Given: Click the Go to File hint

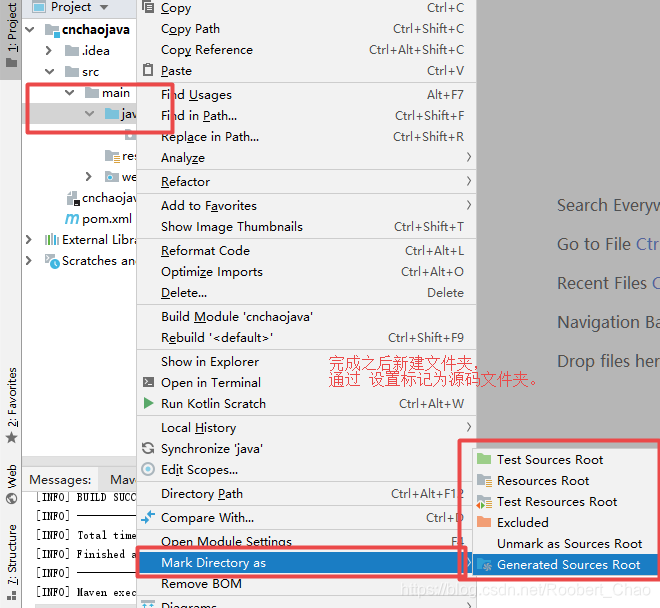Looking at the screenshot, I should point(608,244).
